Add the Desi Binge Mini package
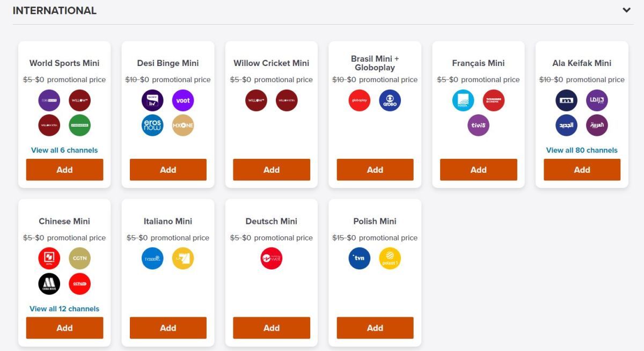Viewport: 644px width, 351px height. 168,170
